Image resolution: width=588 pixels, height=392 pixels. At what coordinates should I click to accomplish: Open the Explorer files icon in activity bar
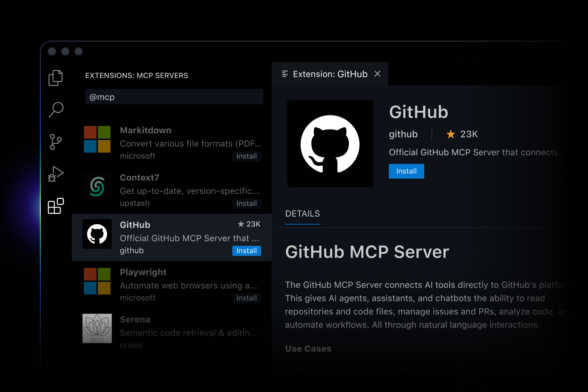(56, 78)
